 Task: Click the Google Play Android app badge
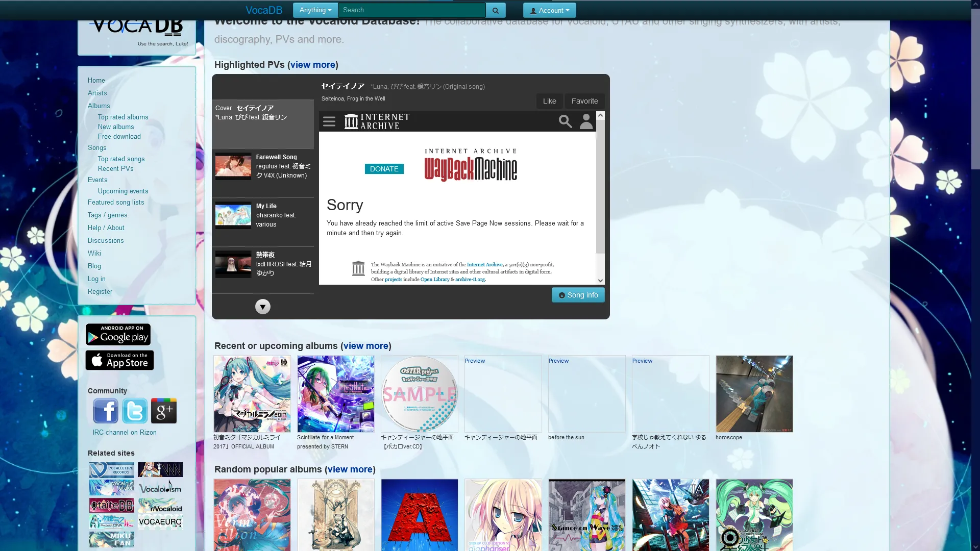[x=118, y=335]
